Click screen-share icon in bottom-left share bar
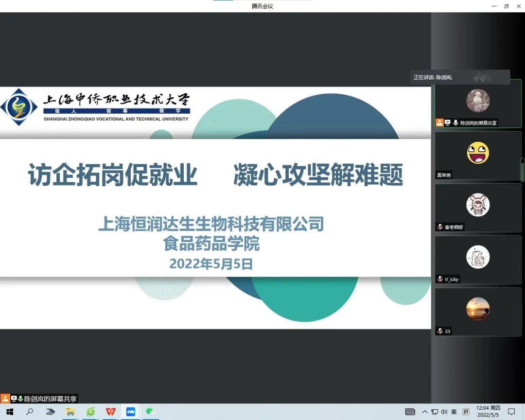Viewport: 525px width, 420px height. coord(14,399)
